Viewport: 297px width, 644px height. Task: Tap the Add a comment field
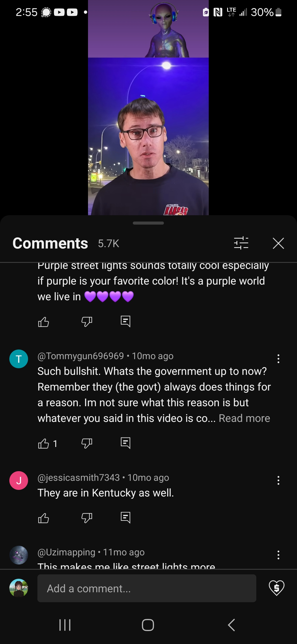[147, 588]
